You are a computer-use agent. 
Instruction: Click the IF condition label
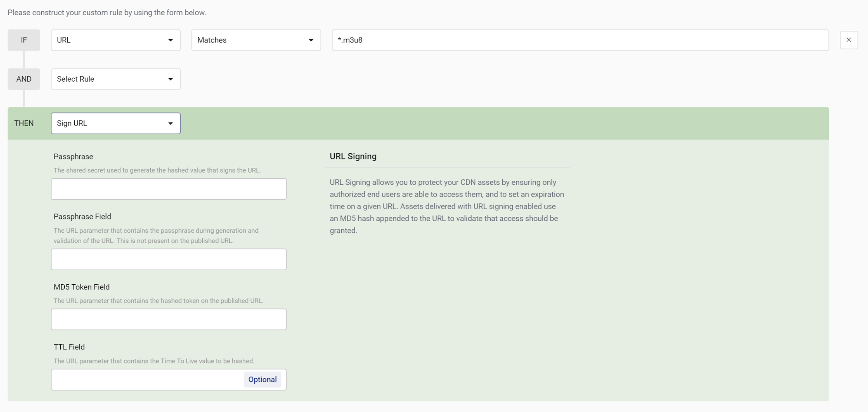pos(24,40)
